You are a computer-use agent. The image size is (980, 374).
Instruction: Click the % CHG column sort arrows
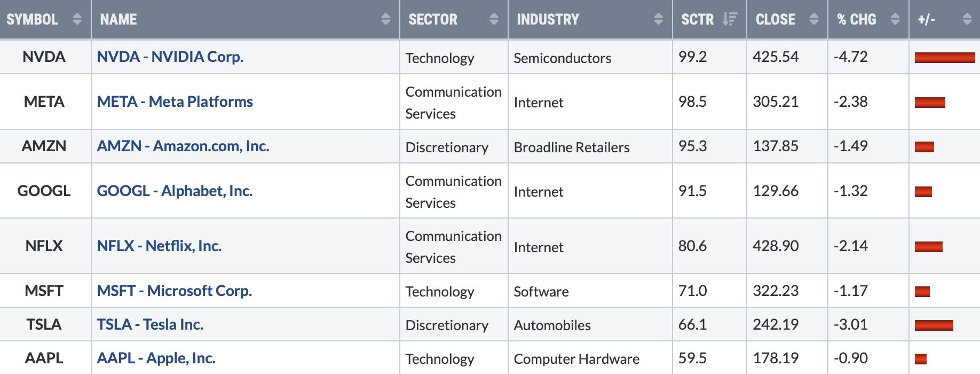896,19
